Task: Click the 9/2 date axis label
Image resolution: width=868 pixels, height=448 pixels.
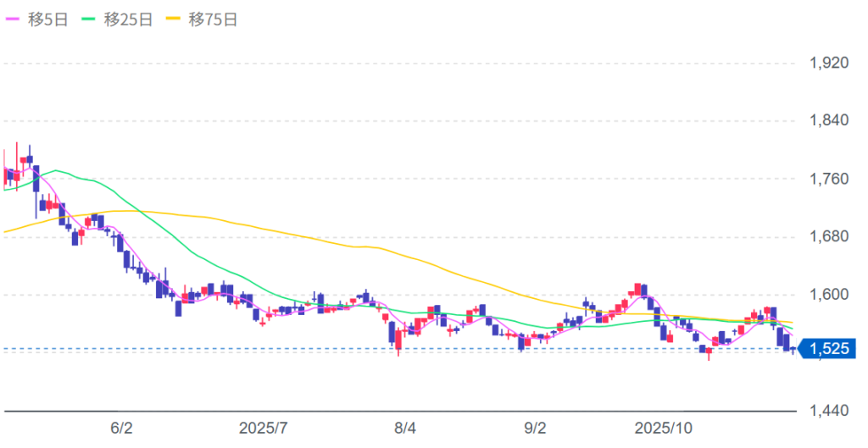Action: [536, 428]
